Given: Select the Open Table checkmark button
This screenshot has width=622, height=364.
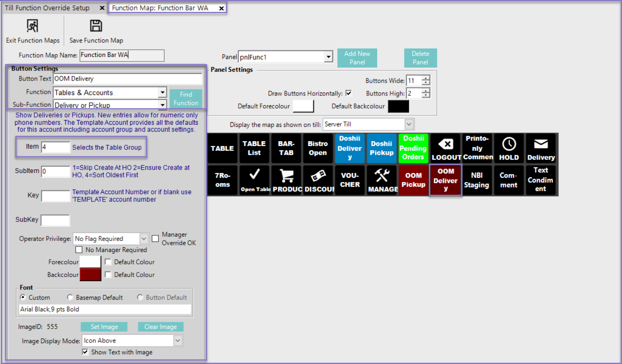Looking at the screenshot, I should coord(255,180).
